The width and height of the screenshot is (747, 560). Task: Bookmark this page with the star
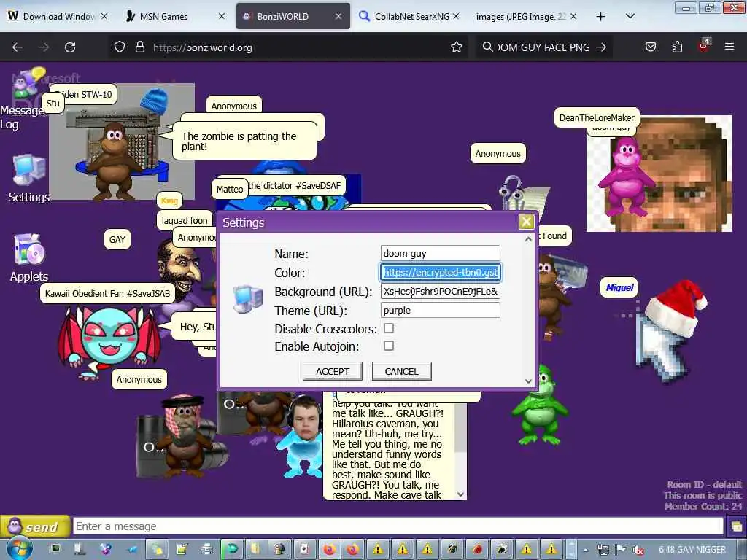(457, 47)
